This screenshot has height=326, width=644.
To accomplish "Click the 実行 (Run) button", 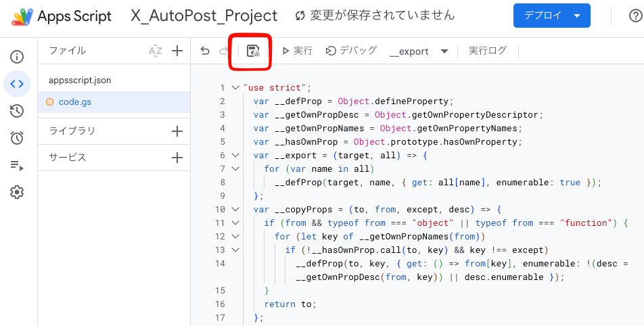I will (x=297, y=51).
